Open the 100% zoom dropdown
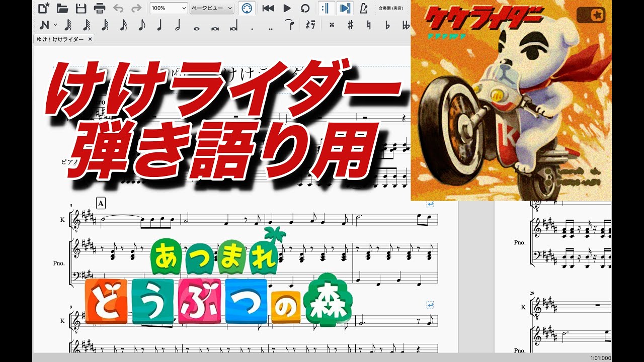644x362 pixels. point(169,8)
